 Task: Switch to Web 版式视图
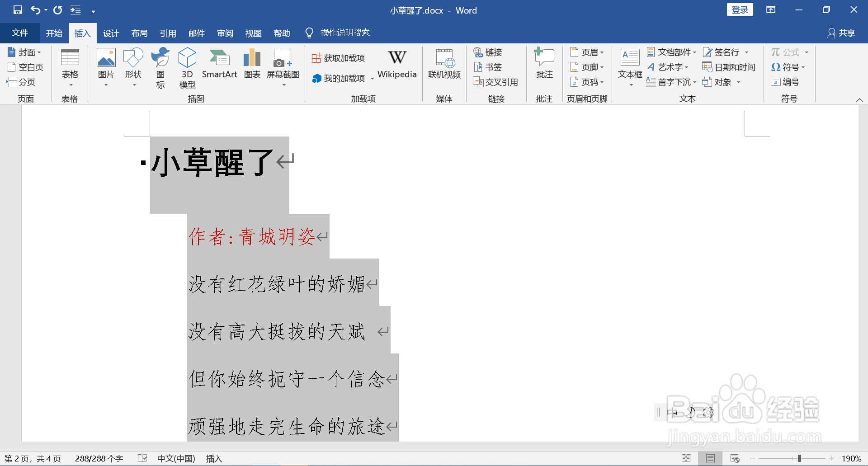pyautogui.click(x=735, y=458)
